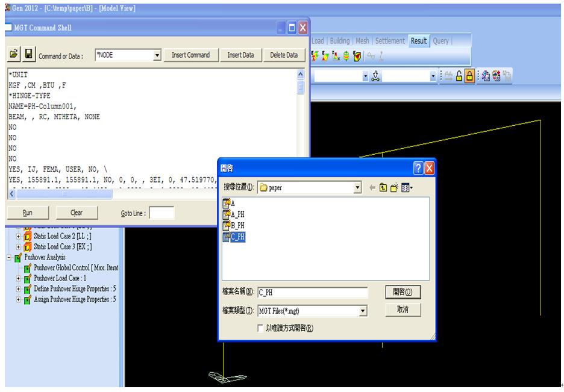Expand Static Load Case 2 [LL] node
This screenshot has height=392, width=564.
point(18,237)
